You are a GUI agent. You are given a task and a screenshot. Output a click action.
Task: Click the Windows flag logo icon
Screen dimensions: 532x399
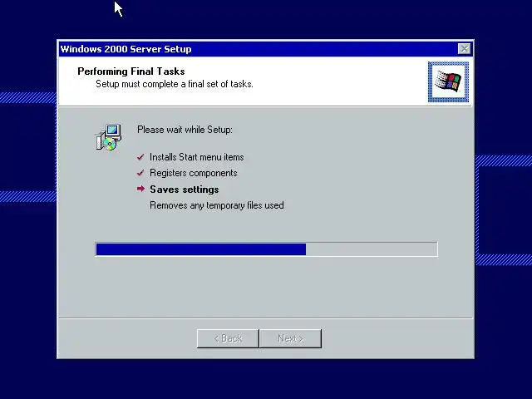[448, 81]
